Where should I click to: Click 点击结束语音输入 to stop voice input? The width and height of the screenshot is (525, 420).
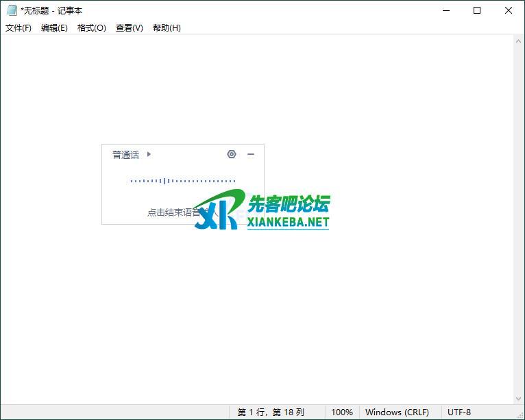[173, 212]
